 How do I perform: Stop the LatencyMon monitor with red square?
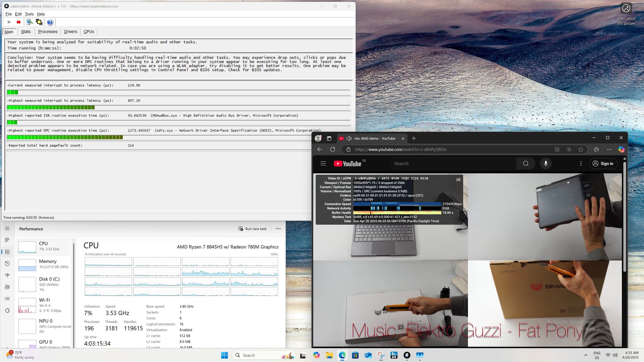pyautogui.click(x=19, y=22)
